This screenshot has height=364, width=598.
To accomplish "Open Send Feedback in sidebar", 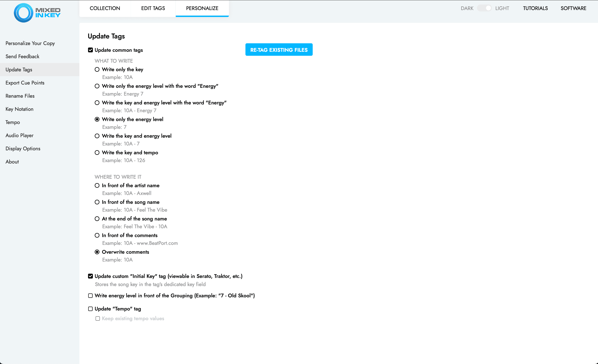I will 40,56.
